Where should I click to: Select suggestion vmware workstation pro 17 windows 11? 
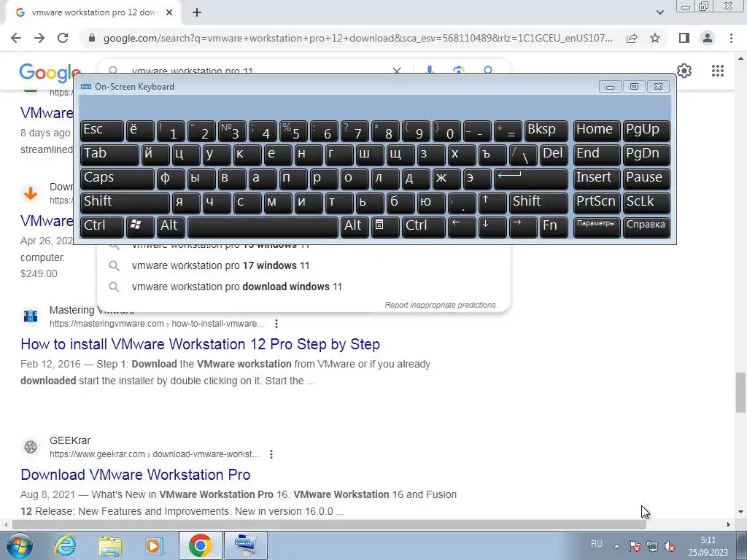coord(303,265)
